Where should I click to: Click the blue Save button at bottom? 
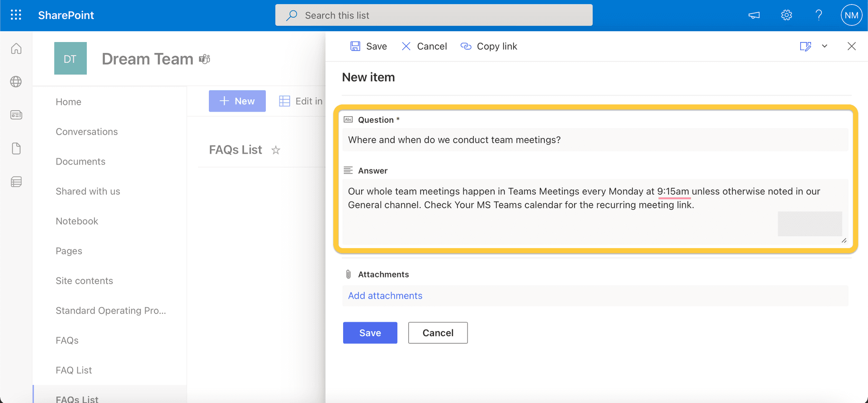[x=370, y=333]
